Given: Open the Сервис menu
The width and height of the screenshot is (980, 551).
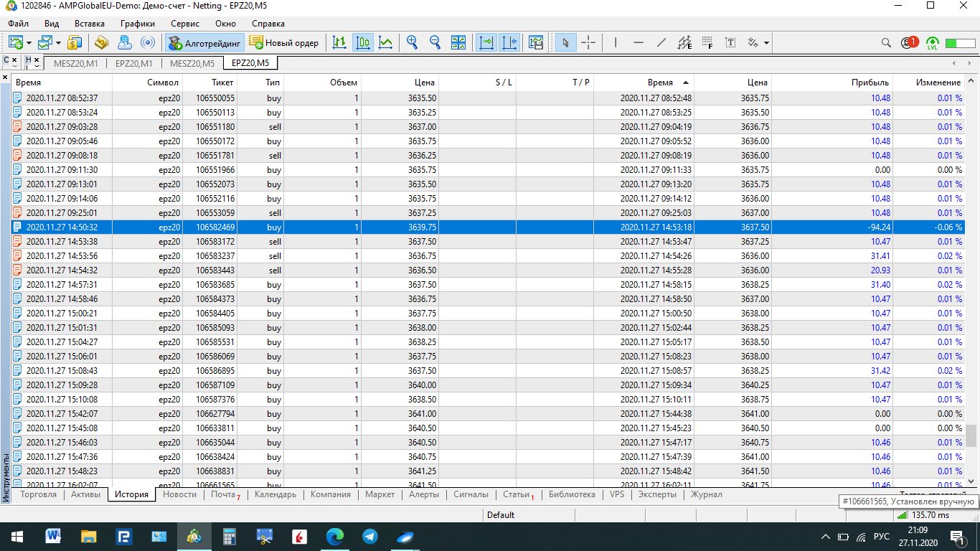Looking at the screenshot, I should click(x=185, y=23).
